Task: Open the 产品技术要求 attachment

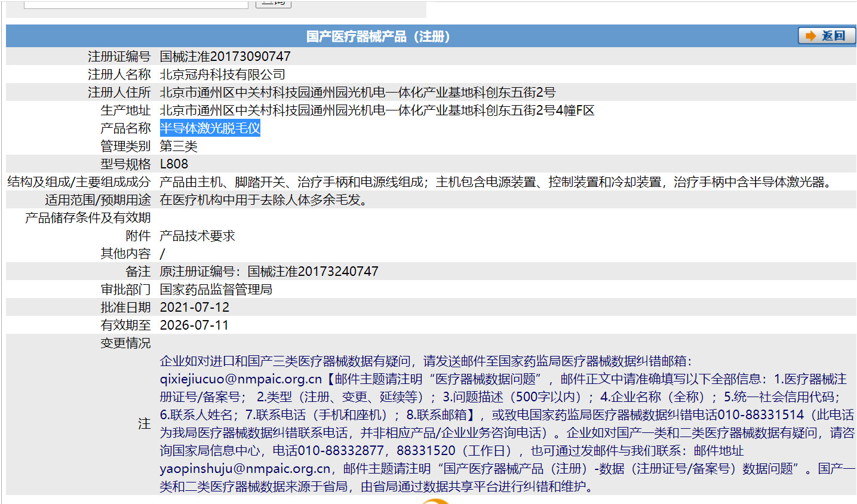Action: pyautogui.click(x=197, y=235)
